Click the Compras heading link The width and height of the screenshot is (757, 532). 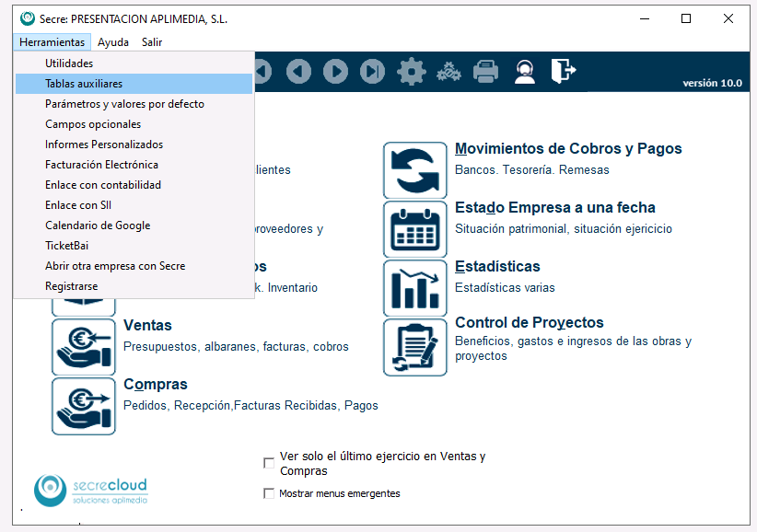point(155,384)
